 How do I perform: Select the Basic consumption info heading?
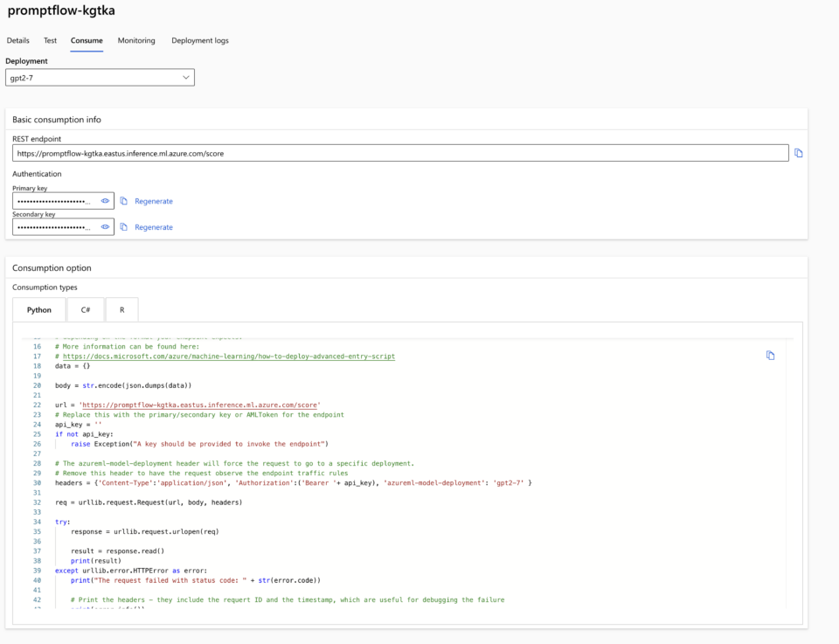(57, 120)
